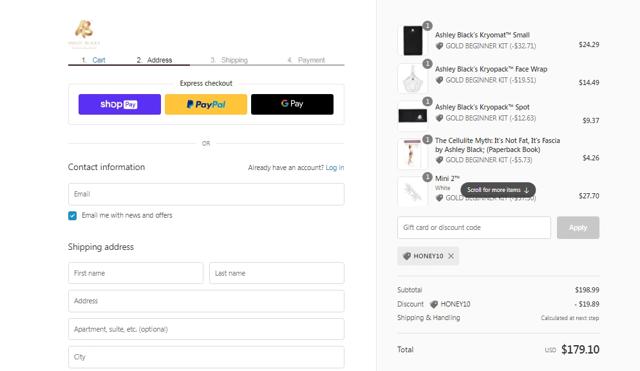Click the $179.10 total amount
The image size is (640, 371).
click(580, 350)
